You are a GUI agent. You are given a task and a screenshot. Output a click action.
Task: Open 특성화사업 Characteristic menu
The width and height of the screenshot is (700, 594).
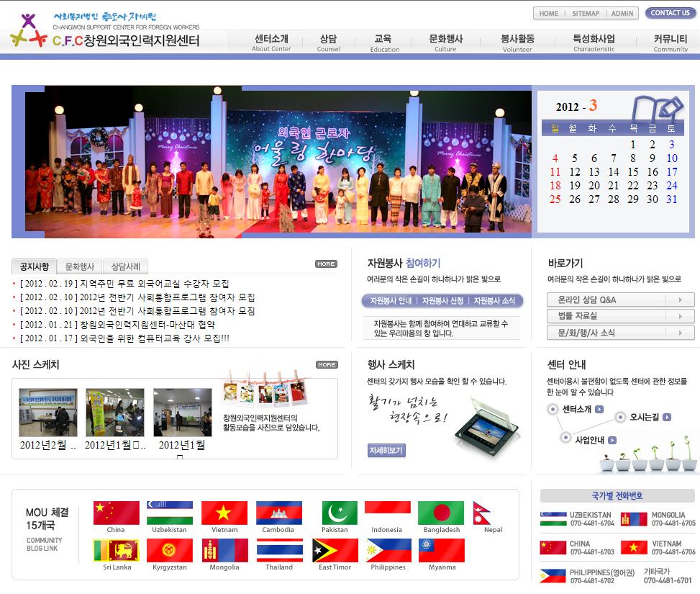594,43
